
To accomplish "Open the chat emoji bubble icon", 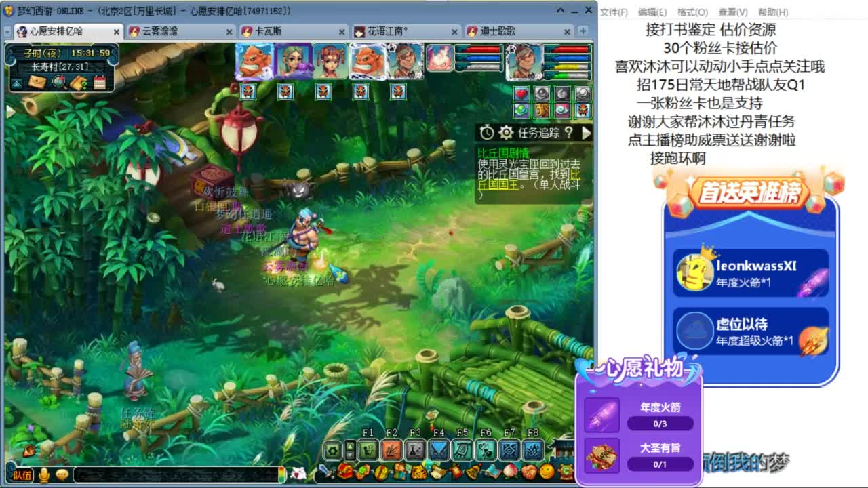I will tap(62, 475).
